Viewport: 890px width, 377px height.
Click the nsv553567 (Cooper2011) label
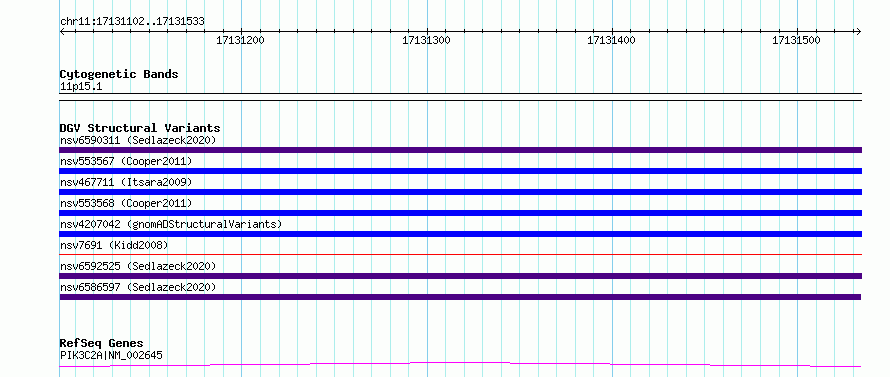[126, 161]
